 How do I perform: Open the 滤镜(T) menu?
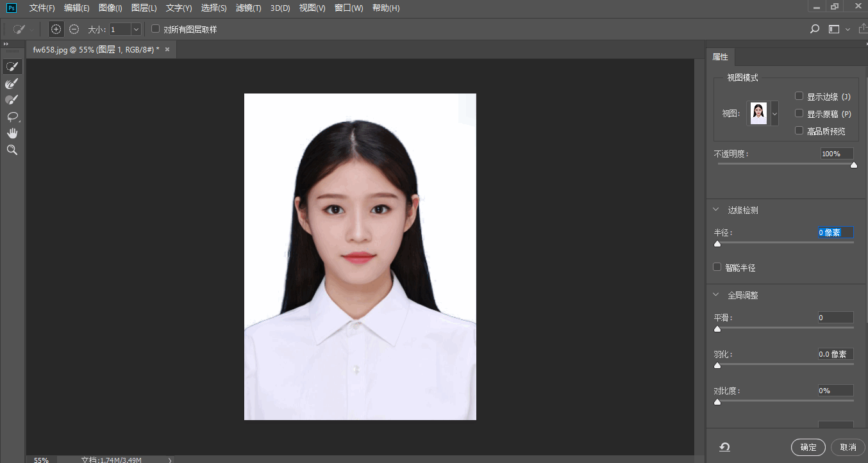(249, 8)
